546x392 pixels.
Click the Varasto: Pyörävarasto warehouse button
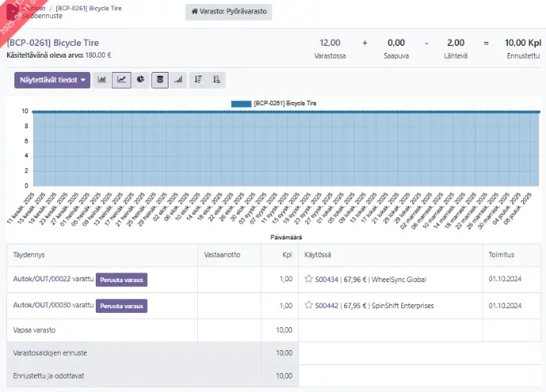[x=229, y=12]
